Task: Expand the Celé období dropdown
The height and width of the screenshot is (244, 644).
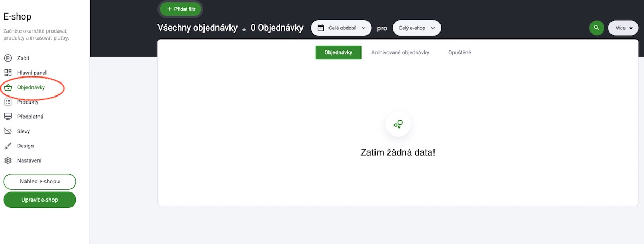Action: pos(341,28)
